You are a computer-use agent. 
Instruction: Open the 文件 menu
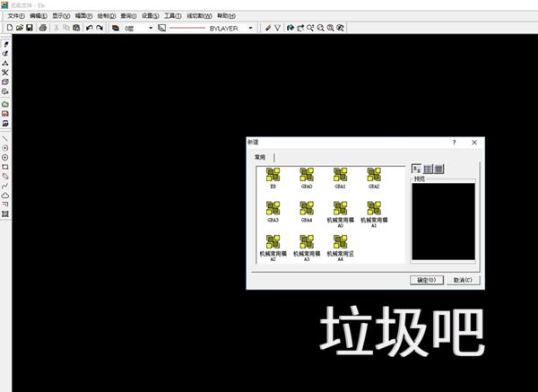[15, 16]
